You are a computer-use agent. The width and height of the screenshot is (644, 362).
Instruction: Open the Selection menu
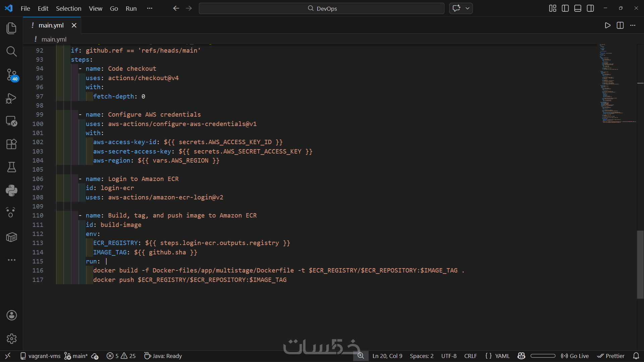pos(68,8)
